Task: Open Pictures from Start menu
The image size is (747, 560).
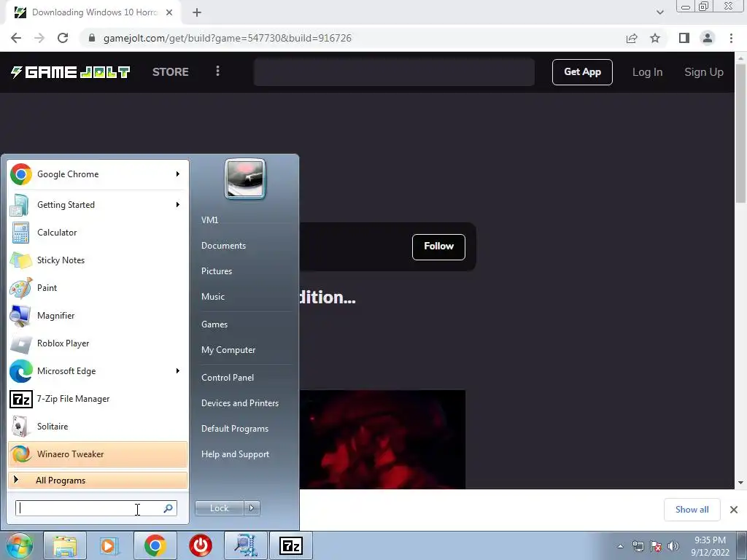Action: click(217, 271)
